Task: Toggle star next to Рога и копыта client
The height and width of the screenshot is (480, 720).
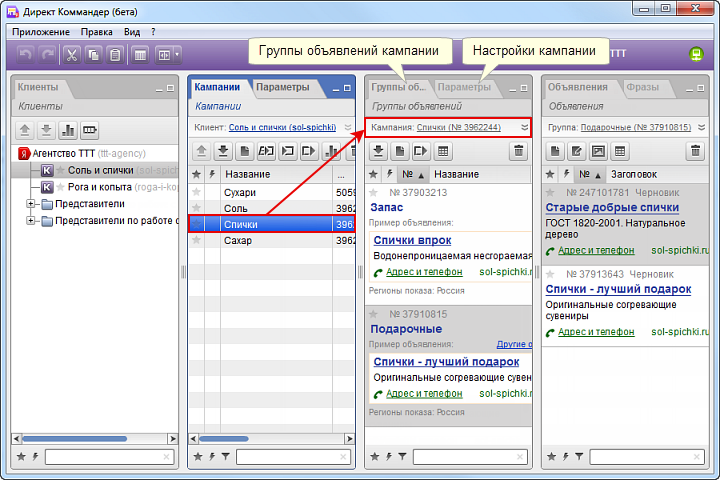Action: tap(60, 187)
